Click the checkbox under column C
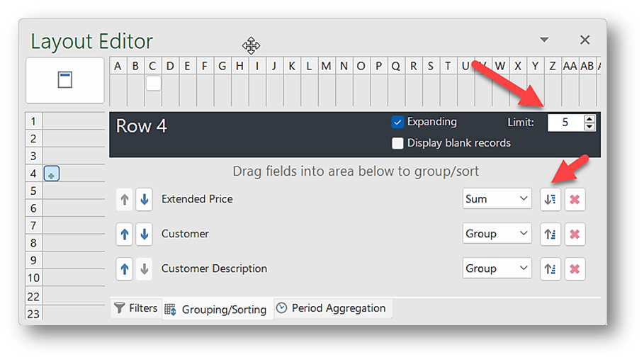Screen dimensions: 644x362 click(x=153, y=84)
